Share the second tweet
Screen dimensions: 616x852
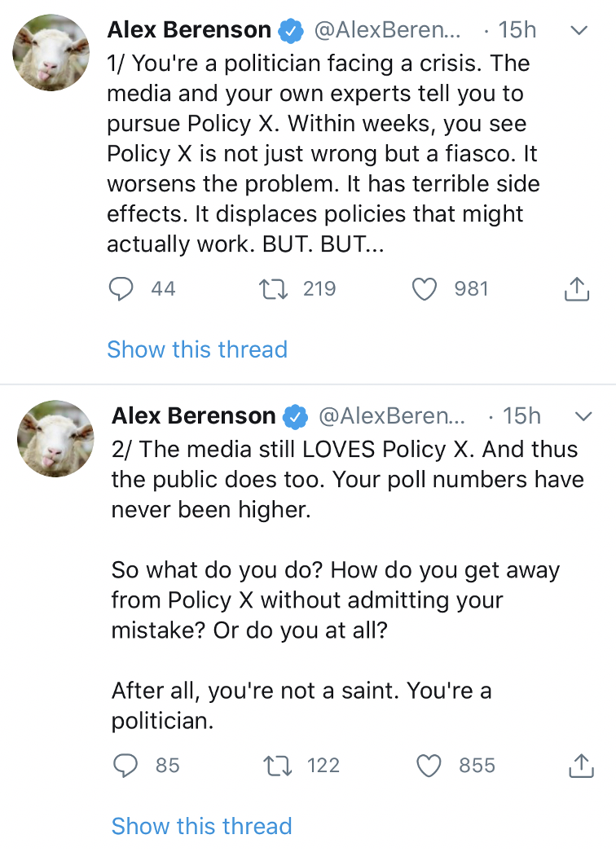point(580,766)
